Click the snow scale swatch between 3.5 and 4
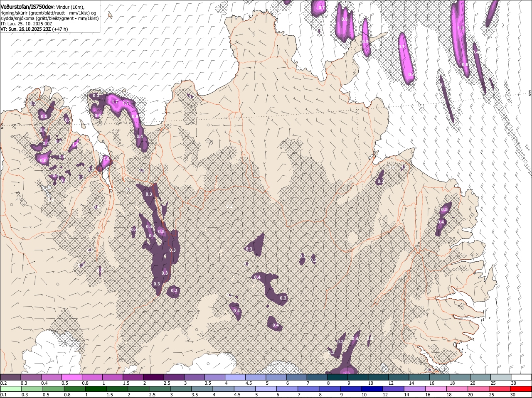The height and width of the screenshot is (398, 532). (214, 377)
